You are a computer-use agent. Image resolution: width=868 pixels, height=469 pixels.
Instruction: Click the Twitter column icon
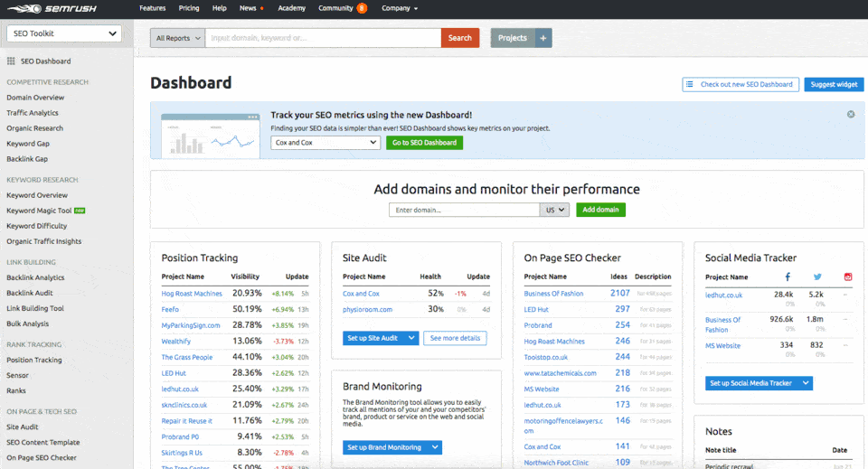[x=817, y=277]
